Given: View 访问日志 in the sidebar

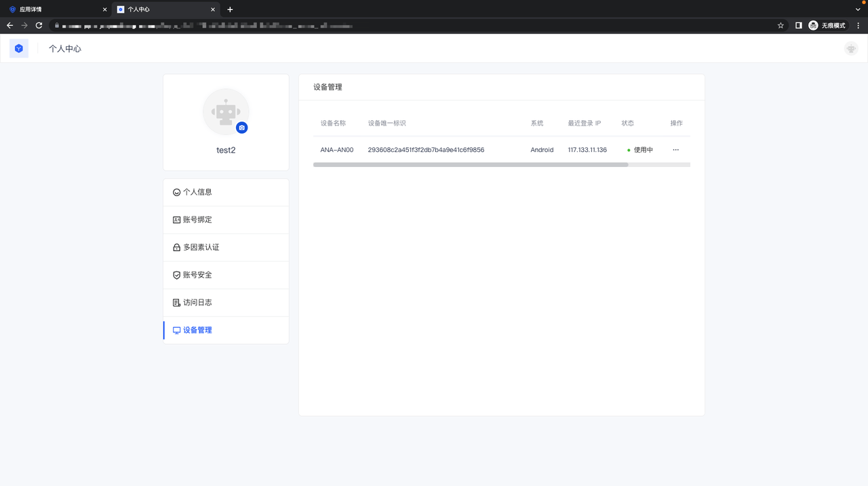Looking at the screenshot, I should 197,303.
